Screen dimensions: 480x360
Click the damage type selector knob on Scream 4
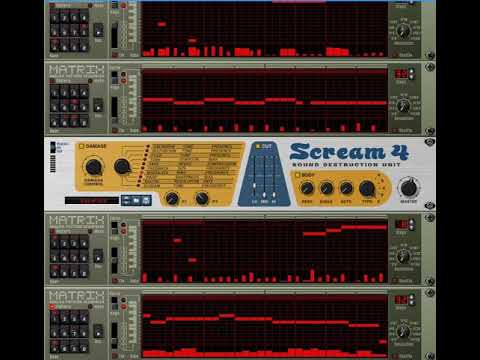[122, 166]
